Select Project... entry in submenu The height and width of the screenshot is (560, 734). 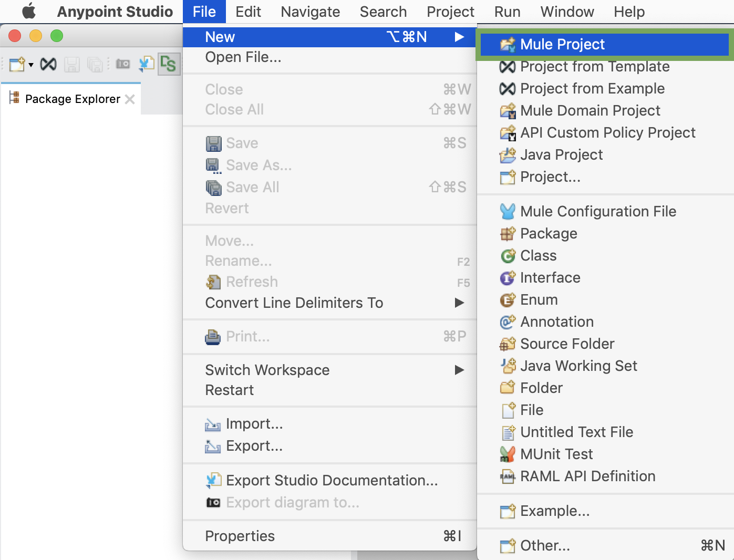tap(605, 177)
